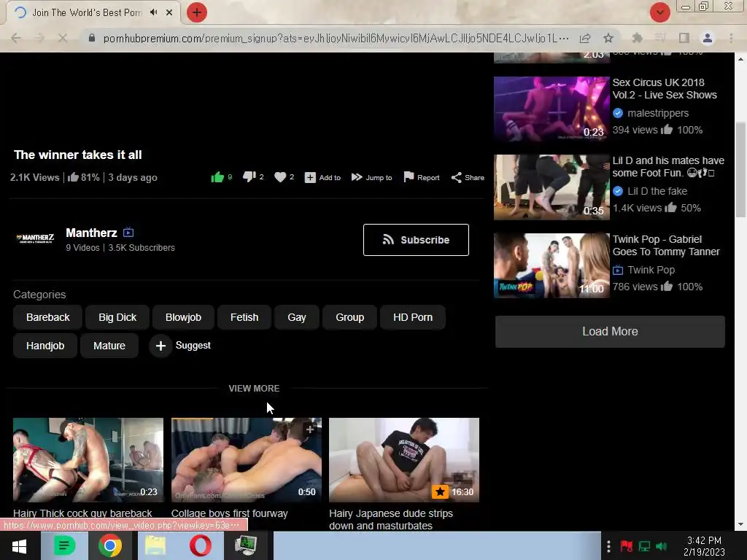This screenshot has width=747, height=560.
Task: Launch Opera from the taskbar
Action: [201, 545]
